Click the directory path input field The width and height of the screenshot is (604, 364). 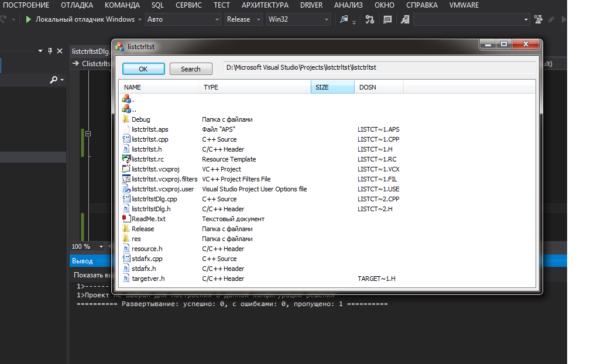pos(379,68)
